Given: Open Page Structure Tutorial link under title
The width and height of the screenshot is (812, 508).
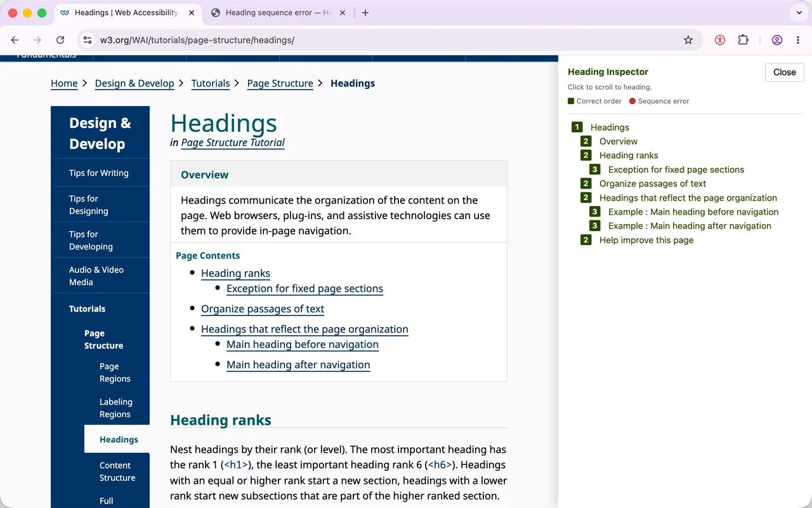Looking at the screenshot, I should click(x=233, y=142).
